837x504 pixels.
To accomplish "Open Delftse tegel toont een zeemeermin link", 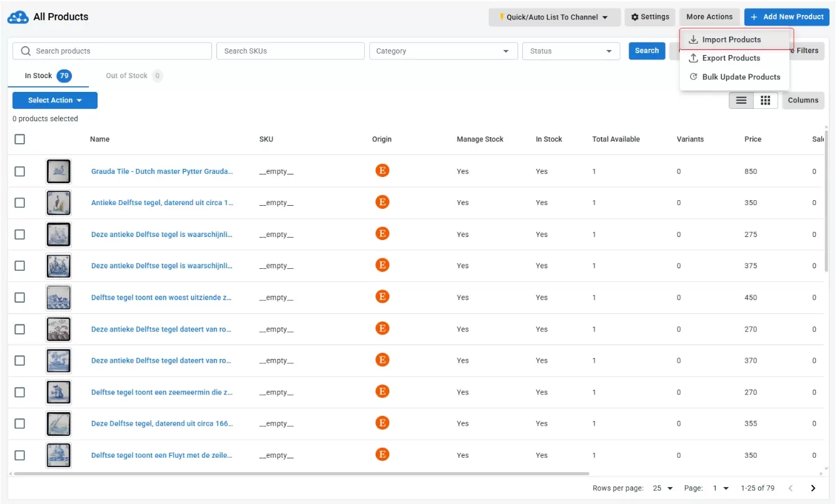I will tap(162, 392).
